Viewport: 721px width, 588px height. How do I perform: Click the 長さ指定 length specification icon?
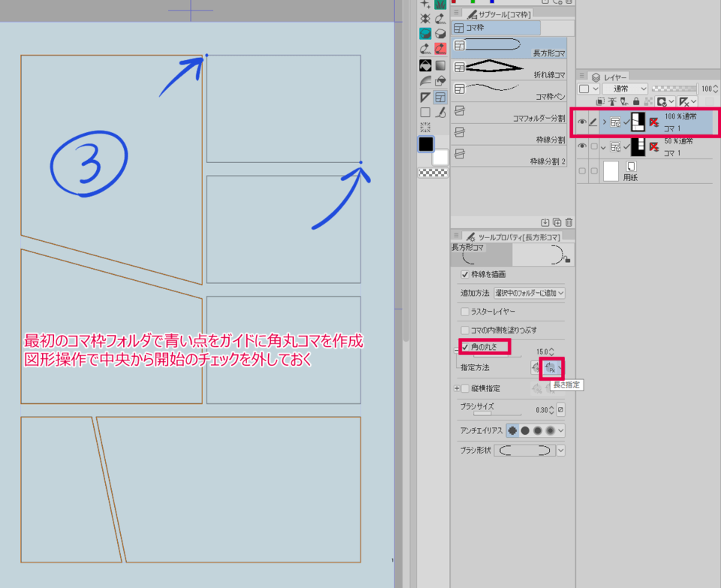(551, 368)
